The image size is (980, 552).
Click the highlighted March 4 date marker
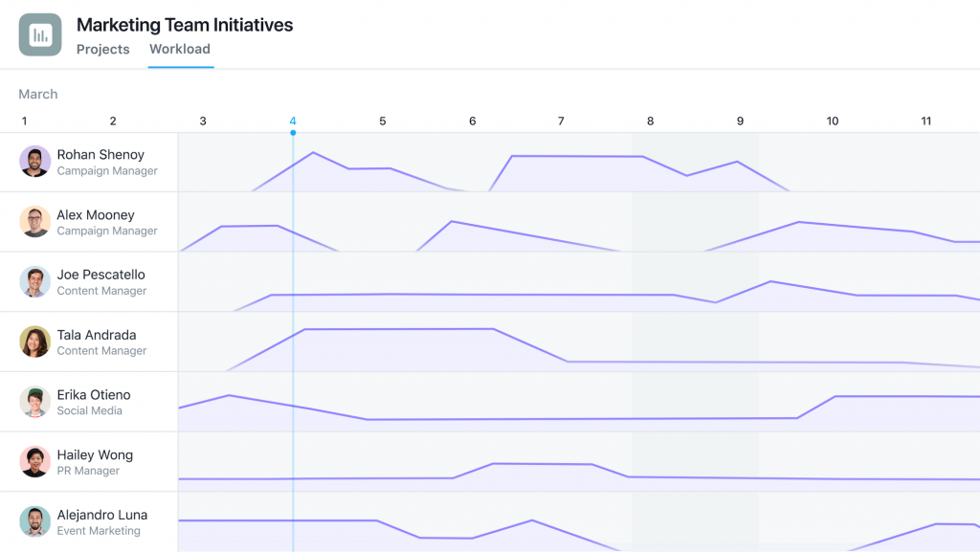293,121
